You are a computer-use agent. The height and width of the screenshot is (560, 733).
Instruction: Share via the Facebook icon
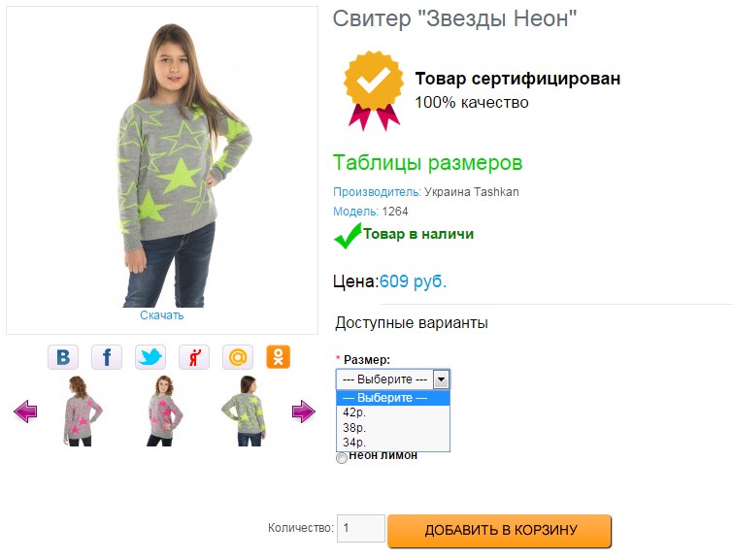pyautogui.click(x=107, y=357)
